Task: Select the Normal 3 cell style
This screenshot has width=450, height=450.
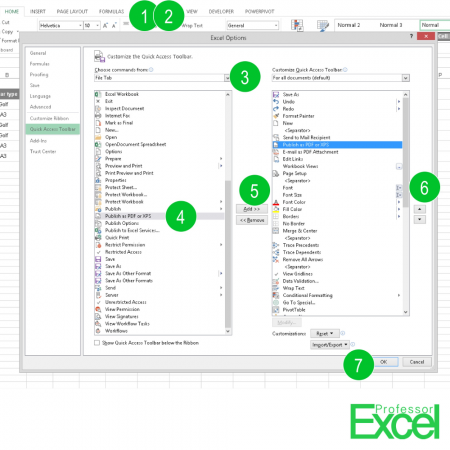Action: click(391, 25)
